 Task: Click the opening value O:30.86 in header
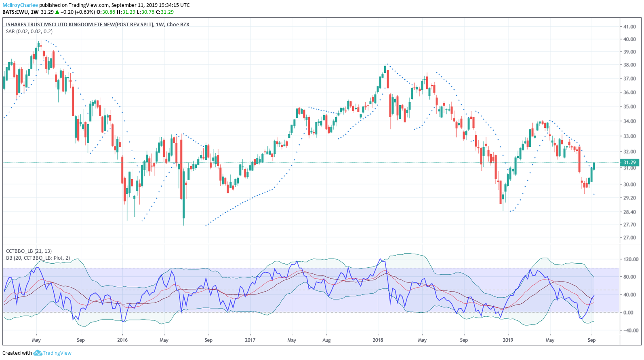[106, 12]
